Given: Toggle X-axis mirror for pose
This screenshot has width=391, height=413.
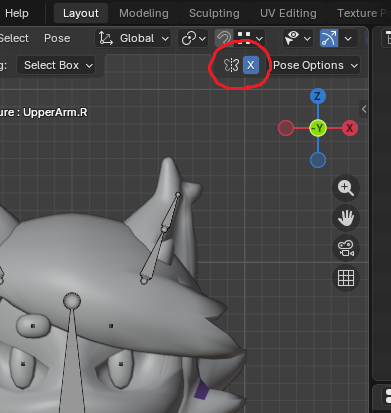Looking at the screenshot, I should (251, 65).
